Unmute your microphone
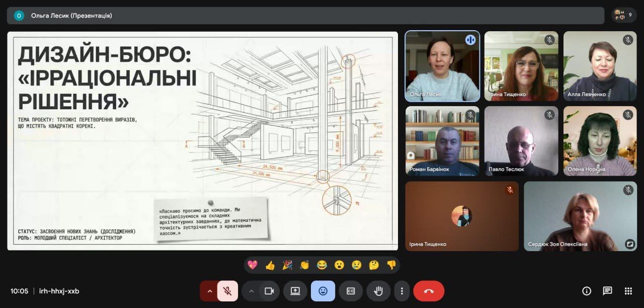 click(227, 291)
